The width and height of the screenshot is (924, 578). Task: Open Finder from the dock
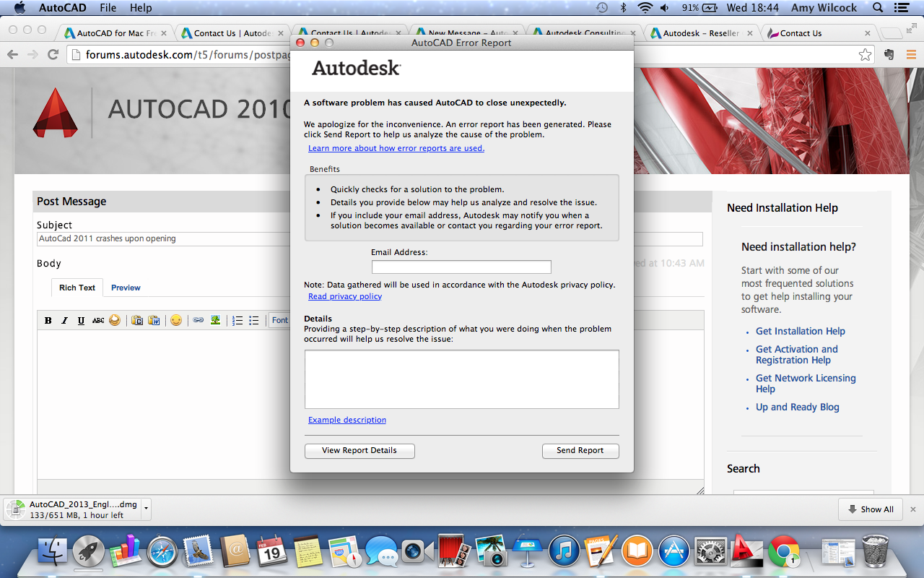(x=52, y=552)
